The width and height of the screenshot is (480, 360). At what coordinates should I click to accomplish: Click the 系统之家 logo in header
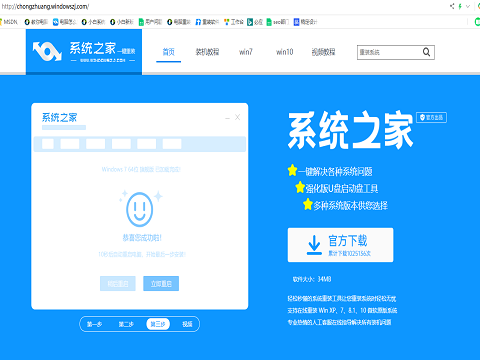(84, 52)
